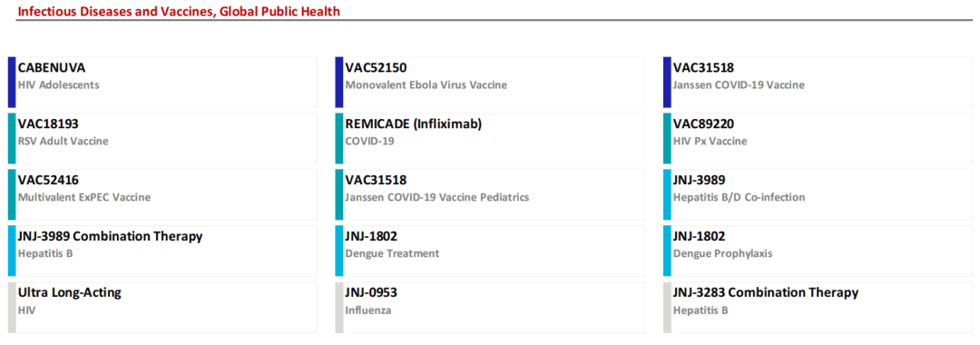This screenshot has height=345, width=980.
Task: Click the CABENUVA HIV Adolescents card
Action: click(162, 83)
